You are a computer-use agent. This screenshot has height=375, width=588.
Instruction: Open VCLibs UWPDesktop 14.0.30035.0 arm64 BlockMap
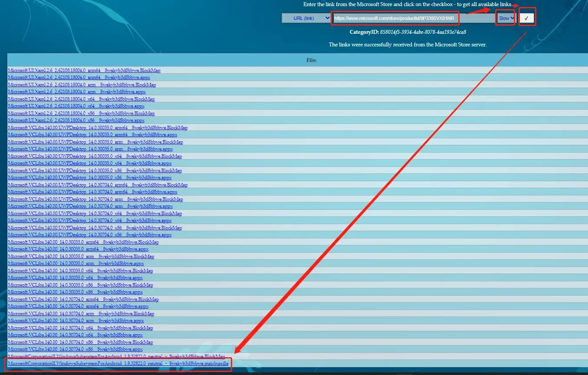click(98, 127)
